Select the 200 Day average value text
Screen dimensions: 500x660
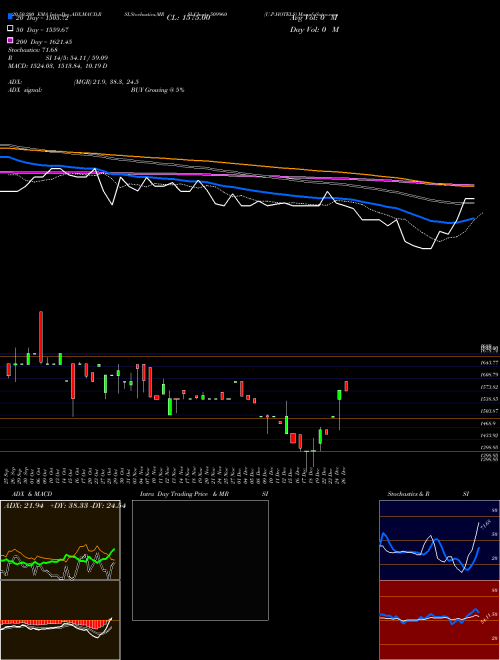click(x=44, y=42)
